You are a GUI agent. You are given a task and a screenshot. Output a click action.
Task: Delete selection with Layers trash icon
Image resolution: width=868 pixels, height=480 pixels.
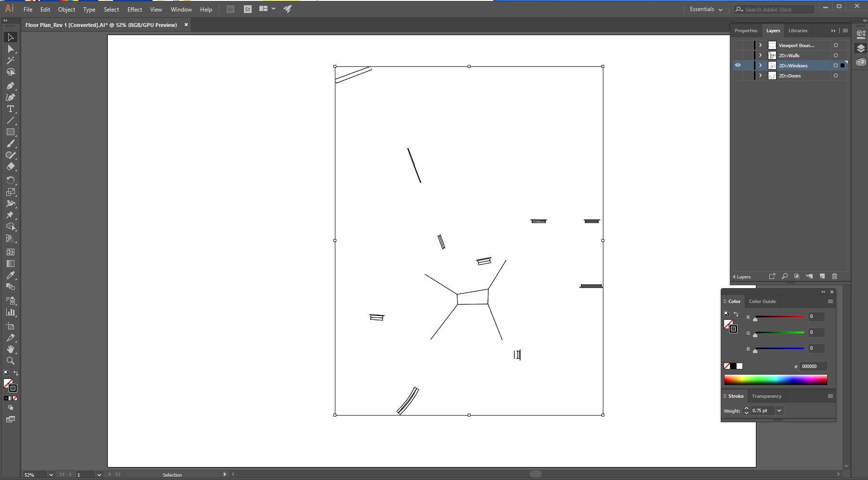[834, 277]
